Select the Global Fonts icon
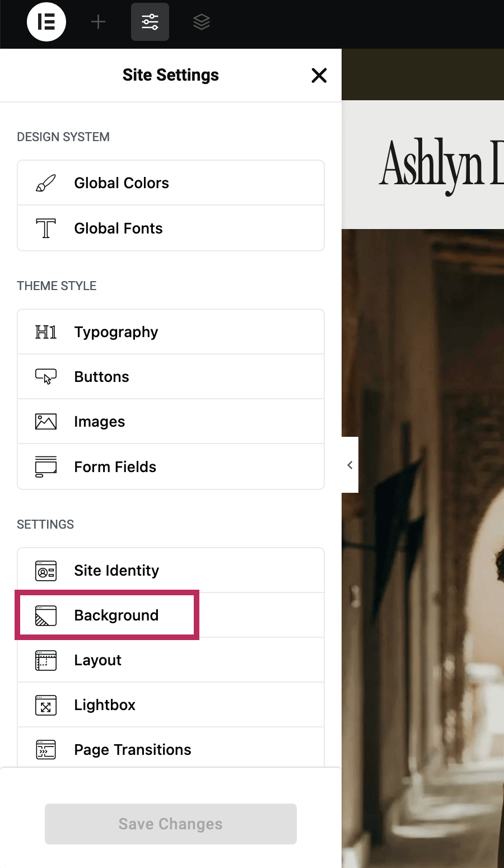 click(x=46, y=228)
